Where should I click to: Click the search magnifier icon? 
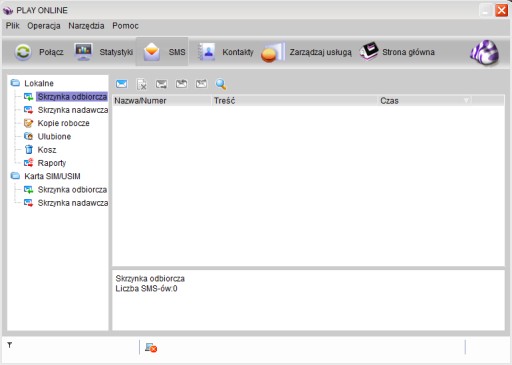[x=221, y=84]
